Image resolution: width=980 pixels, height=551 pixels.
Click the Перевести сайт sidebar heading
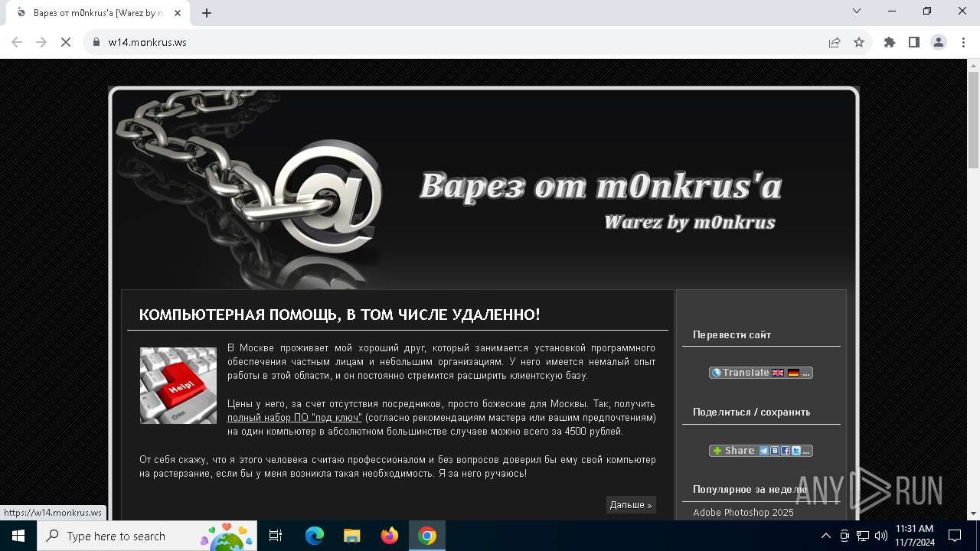[732, 334]
